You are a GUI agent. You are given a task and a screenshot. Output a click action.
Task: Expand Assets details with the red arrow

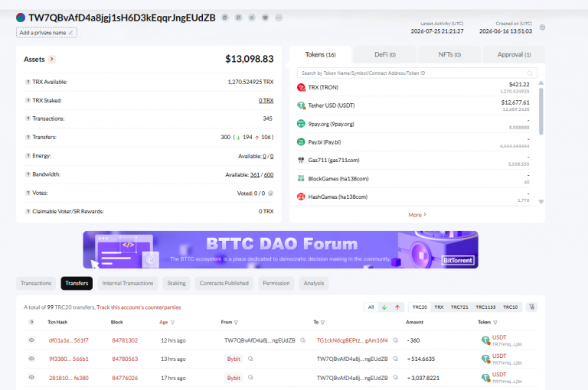tap(52, 59)
